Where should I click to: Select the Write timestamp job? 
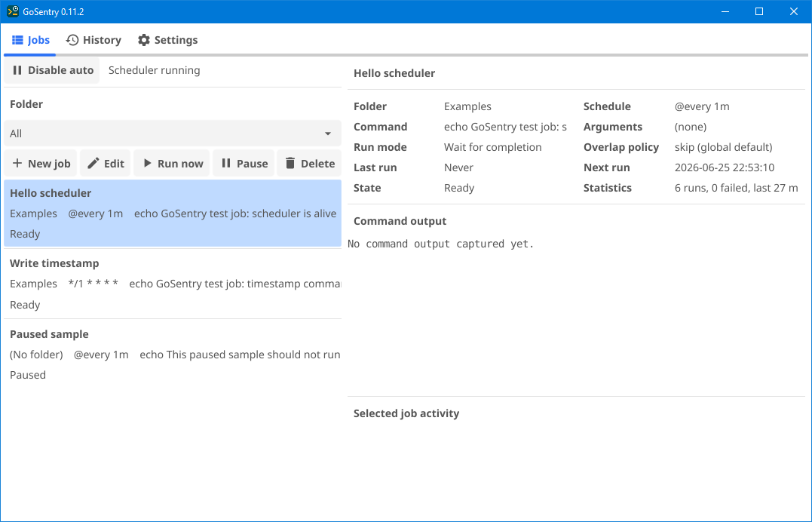click(x=173, y=284)
